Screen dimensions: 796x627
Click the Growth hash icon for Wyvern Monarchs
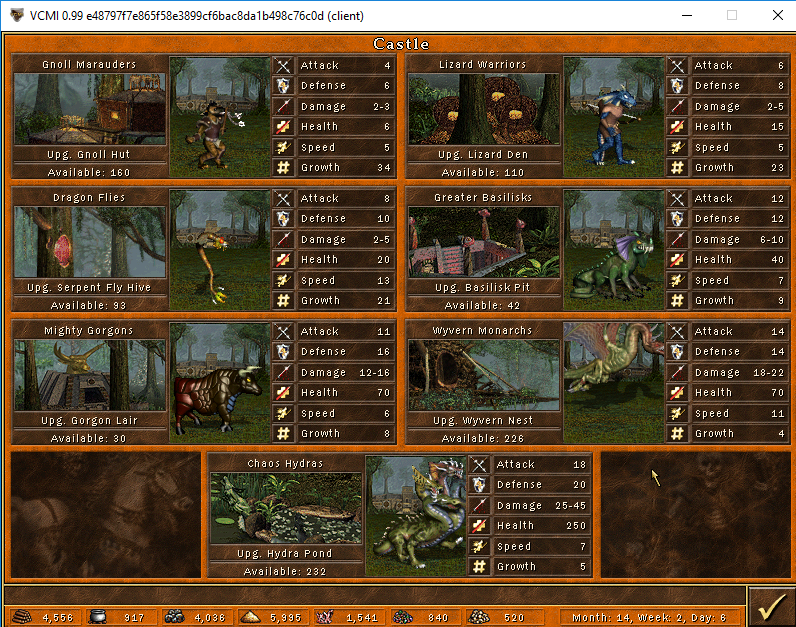tap(677, 434)
